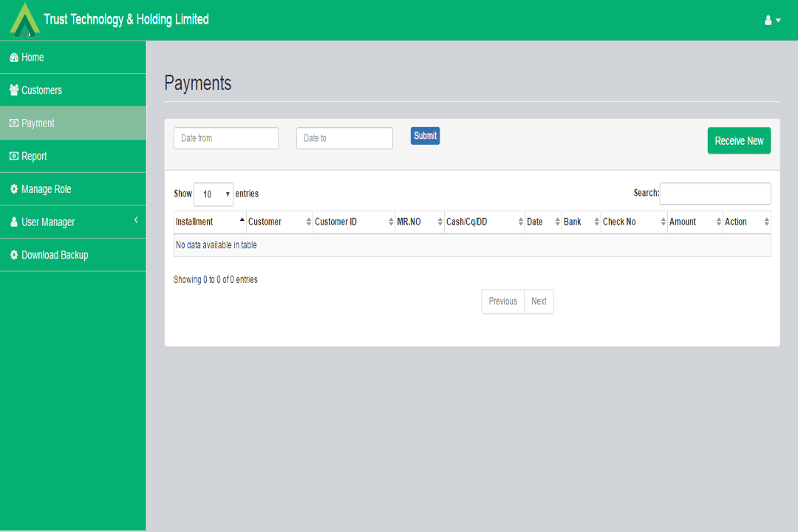798x532 pixels.
Task: Click the Report money icon
Action: (13, 157)
